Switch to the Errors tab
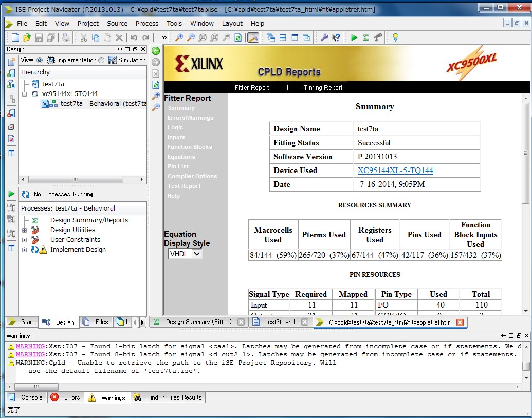Viewport: 532px width, 418px height. [66, 397]
